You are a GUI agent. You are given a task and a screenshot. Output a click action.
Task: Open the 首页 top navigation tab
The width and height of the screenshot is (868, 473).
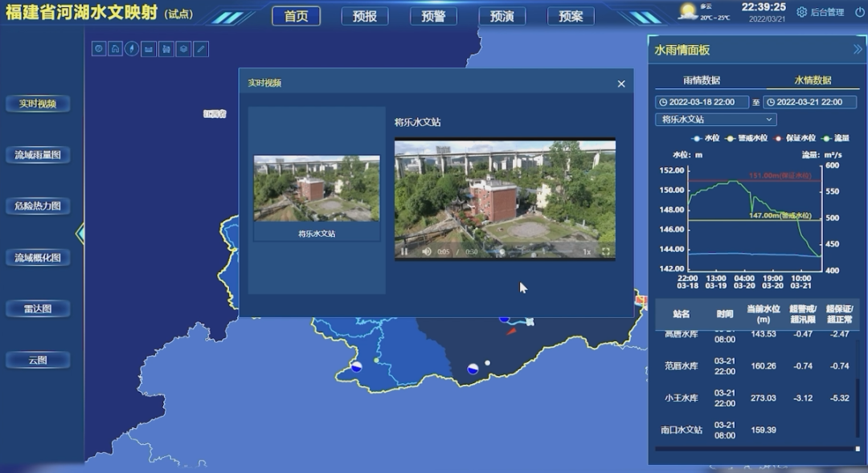(296, 16)
